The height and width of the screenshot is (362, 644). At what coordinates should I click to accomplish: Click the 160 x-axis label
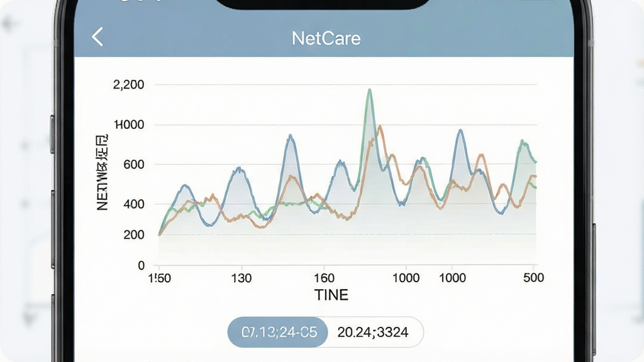(x=324, y=278)
